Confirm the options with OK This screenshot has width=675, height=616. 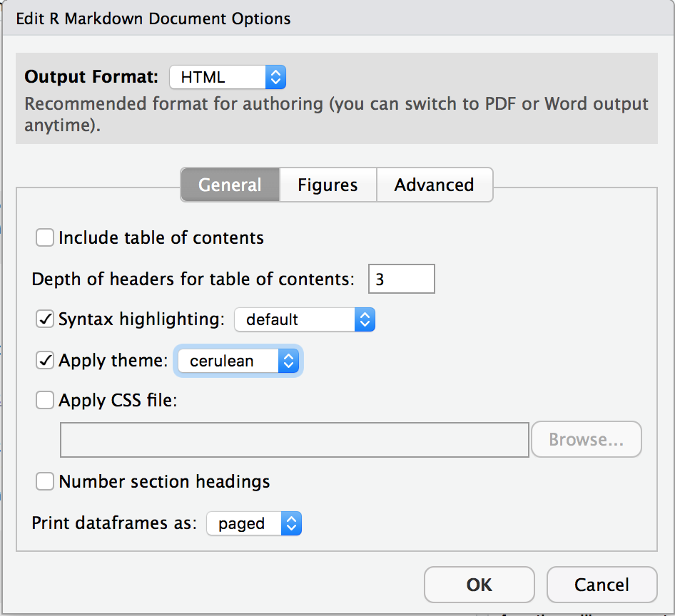[479, 585]
